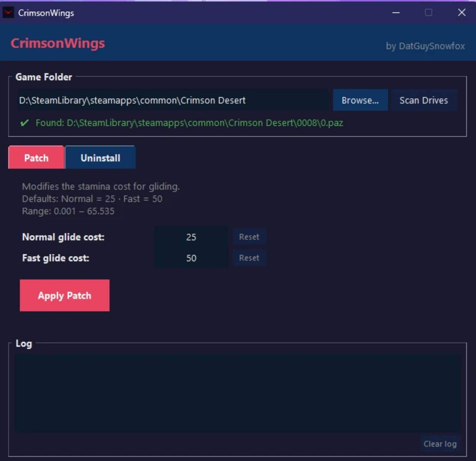The width and height of the screenshot is (476, 461).
Task: Click the maximize window button
Action: pos(429,13)
